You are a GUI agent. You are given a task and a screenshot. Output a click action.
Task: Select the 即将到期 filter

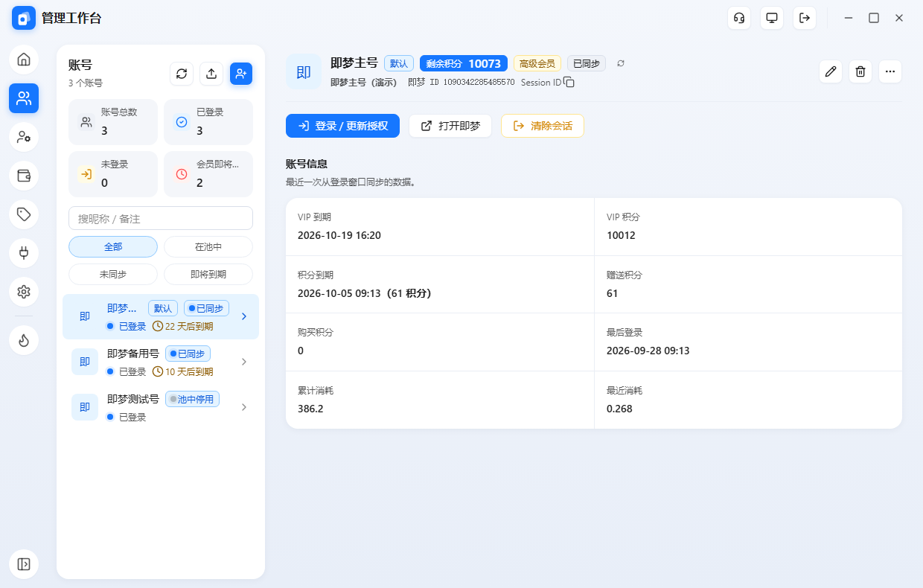coord(208,274)
